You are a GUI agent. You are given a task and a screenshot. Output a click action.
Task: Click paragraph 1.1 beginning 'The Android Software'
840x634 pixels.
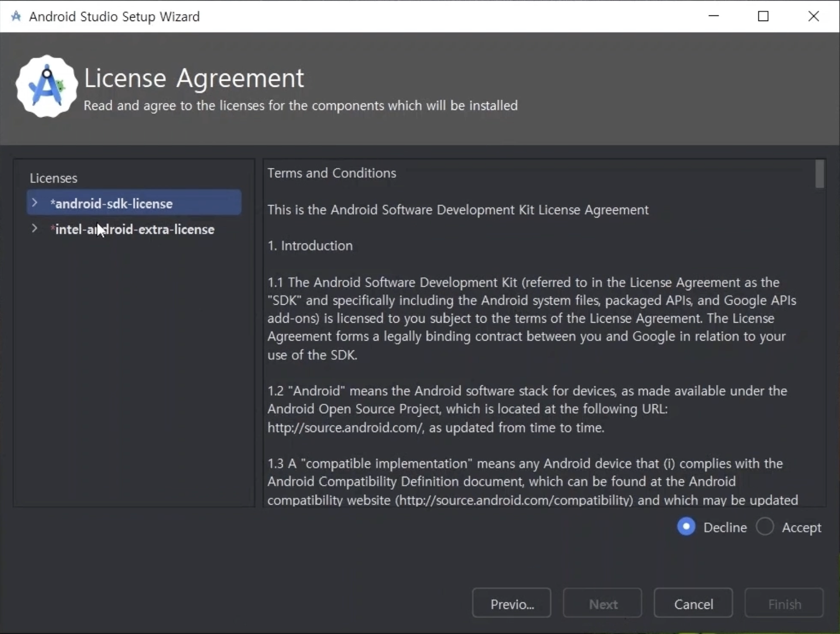tap(532, 319)
